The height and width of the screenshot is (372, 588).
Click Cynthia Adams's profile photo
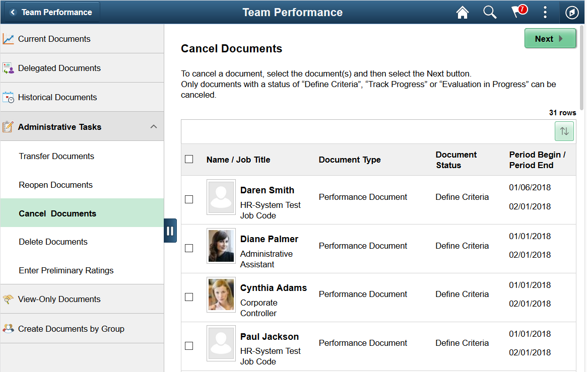point(221,294)
